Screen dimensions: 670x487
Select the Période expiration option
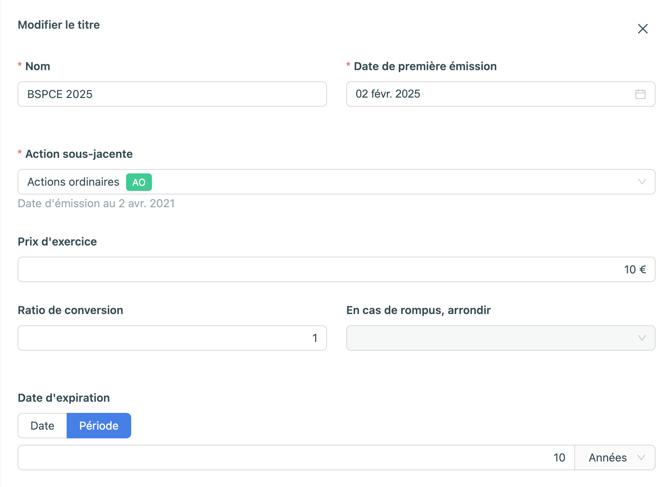pos(99,426)
